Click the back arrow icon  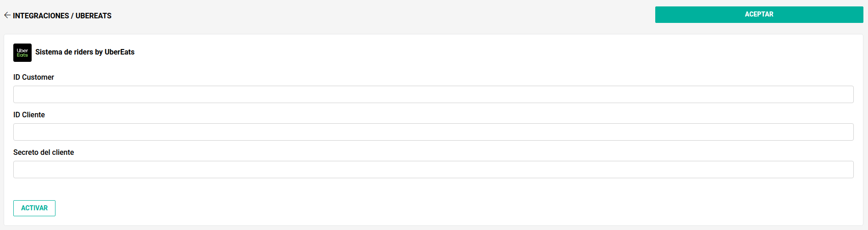pyautogui.click(x=7, y=15)
